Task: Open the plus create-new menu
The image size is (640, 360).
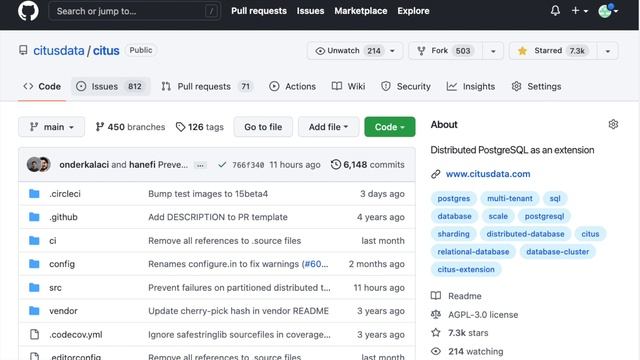Action: 580,11
